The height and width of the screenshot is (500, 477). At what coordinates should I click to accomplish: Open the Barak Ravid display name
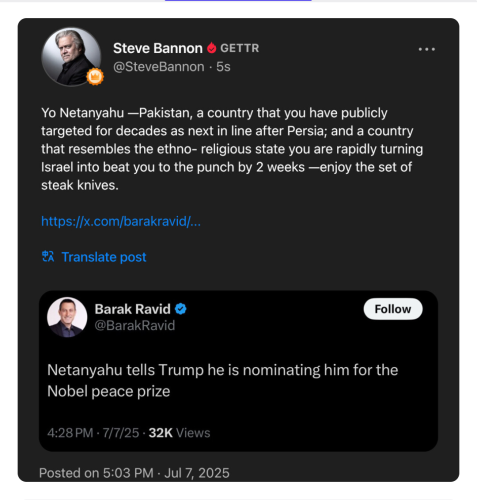click(x=133, y=309)
